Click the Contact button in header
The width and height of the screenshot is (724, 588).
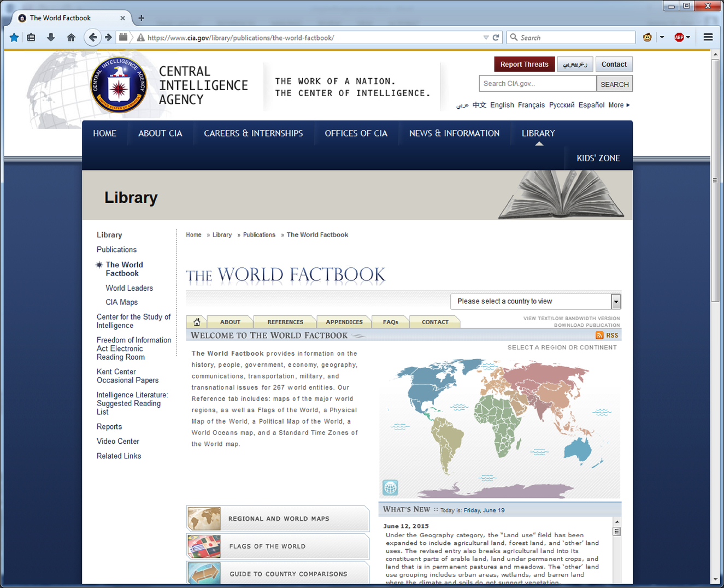pyautogui.click(x=614, y=64)
